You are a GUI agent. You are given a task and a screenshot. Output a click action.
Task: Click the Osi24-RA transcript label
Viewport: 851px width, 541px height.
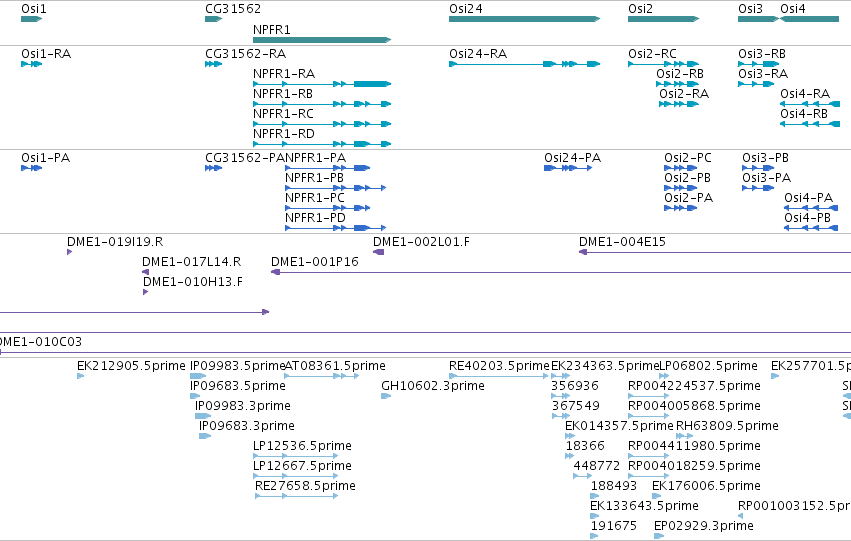click(478, 54)
